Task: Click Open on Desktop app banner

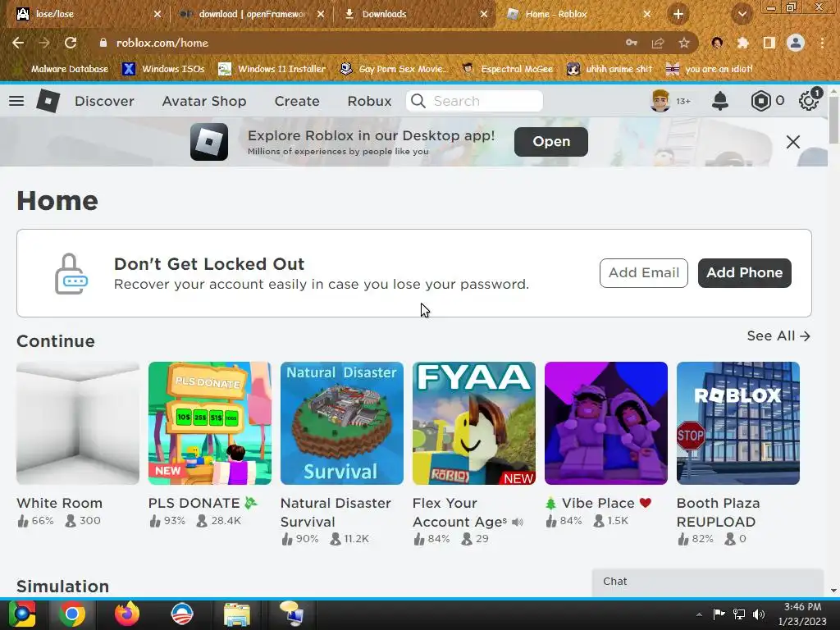Action: [550, 141]
